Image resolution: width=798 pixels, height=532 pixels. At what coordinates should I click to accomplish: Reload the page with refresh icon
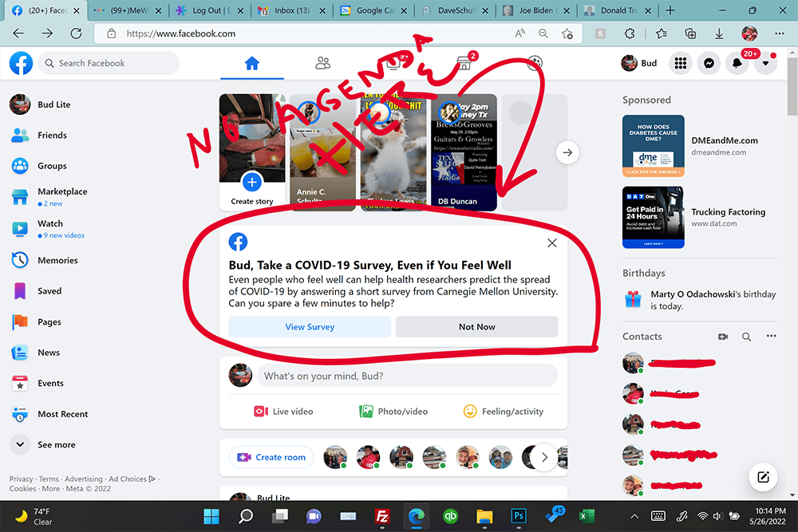77,33
